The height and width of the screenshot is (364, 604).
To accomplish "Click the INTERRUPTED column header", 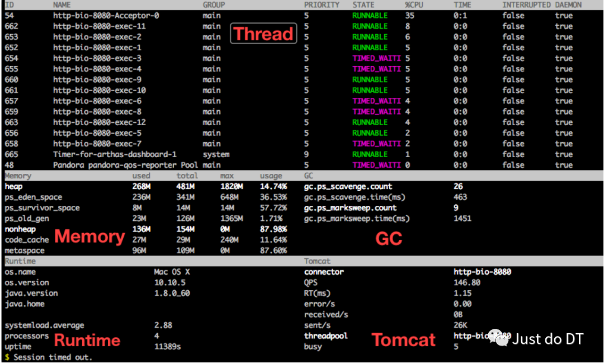I will 526,5.
